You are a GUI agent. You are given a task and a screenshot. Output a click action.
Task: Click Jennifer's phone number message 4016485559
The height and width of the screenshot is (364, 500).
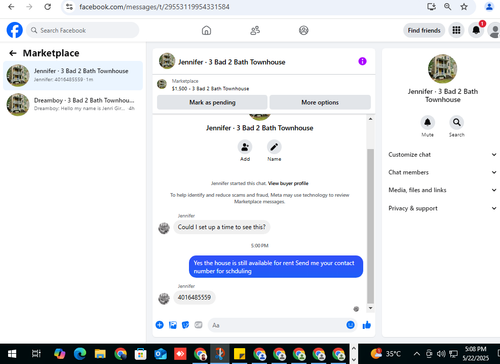point(194,297)
